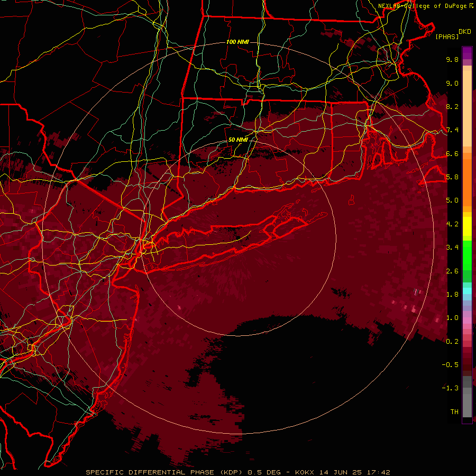Select the 2.6 value on the legend
The height and width of the screenshot is (476, 476).
452,271
